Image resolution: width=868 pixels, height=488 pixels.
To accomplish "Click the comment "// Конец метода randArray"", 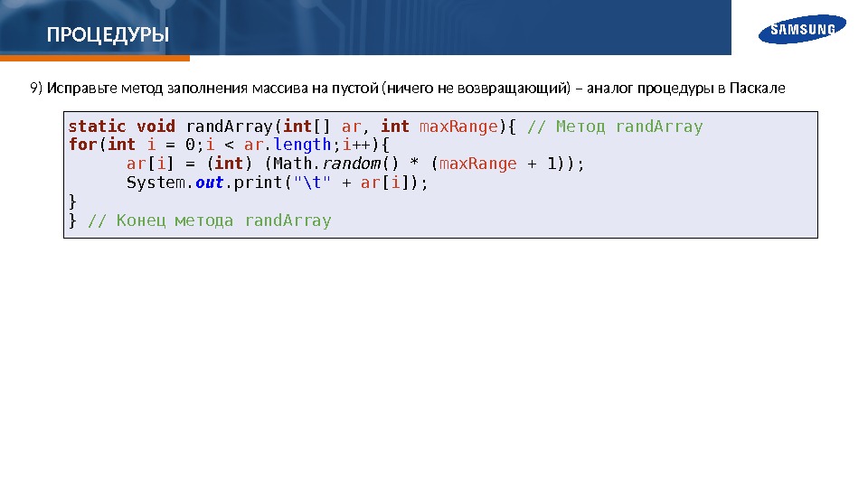I will tap(209, 221).
